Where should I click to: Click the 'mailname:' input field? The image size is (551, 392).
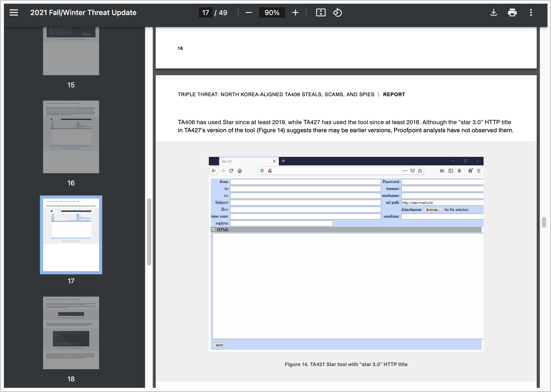point(442,195)
